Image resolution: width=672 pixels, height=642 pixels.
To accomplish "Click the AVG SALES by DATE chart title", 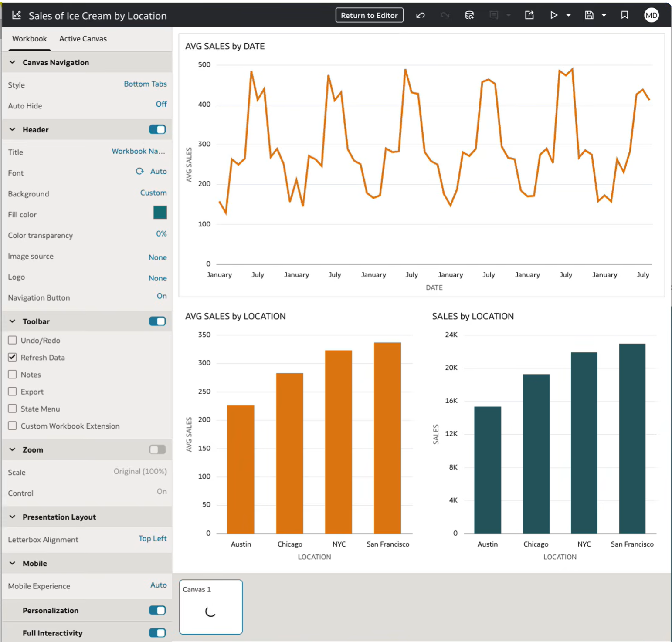I will 225,46.
